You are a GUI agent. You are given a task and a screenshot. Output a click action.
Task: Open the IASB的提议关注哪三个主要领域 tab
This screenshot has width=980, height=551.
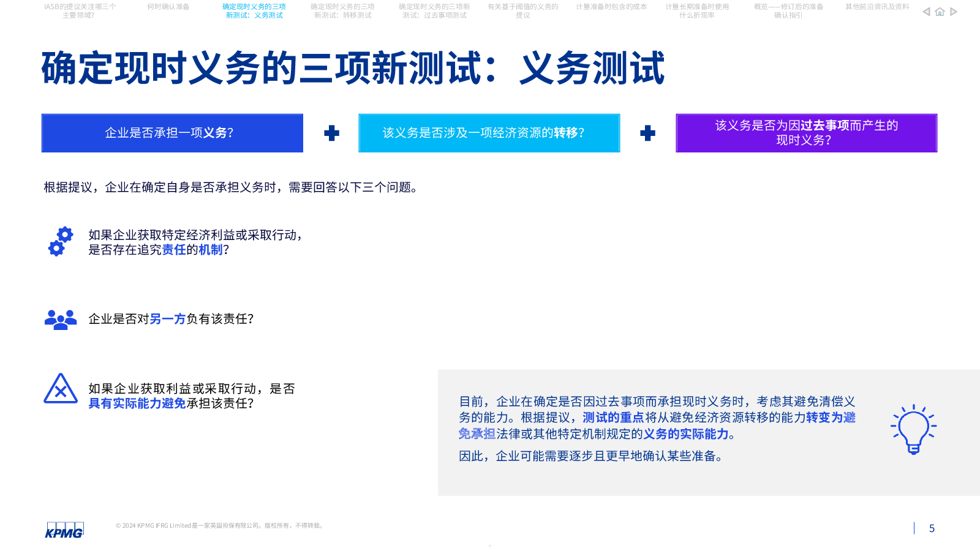(x=80, y=11)
